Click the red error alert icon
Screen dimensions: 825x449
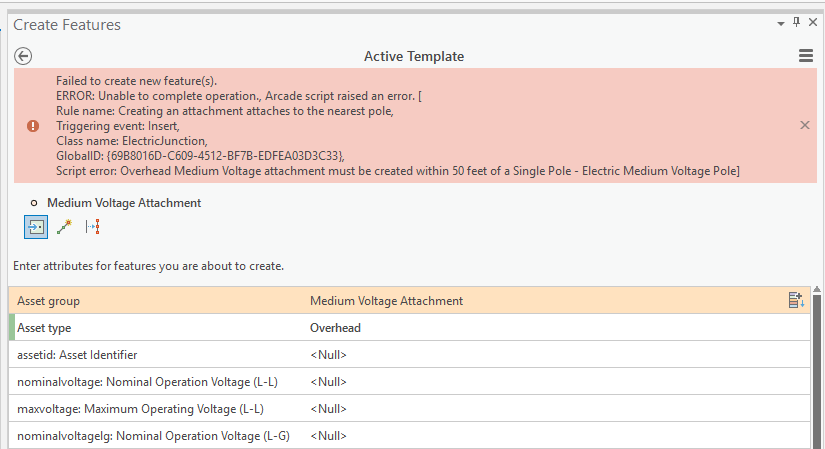tap(33, 126)
